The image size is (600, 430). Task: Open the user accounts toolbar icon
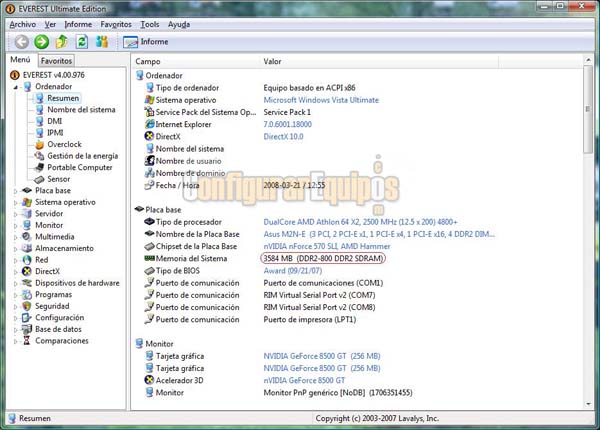[x=102, y=41]
